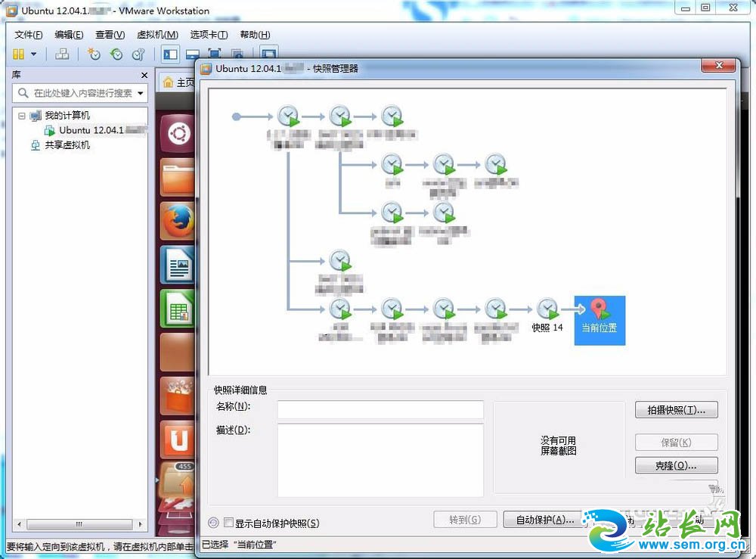This screenshot has height=559, width=756.
Task: Open Ubuntu Software Center launcher icon
Action: coord(178,396)
